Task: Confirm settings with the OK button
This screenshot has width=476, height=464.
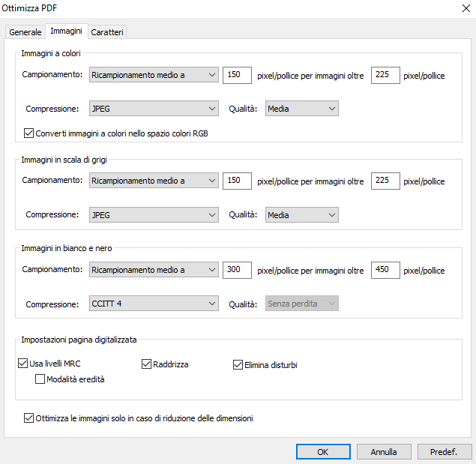Action: [323, 452]
